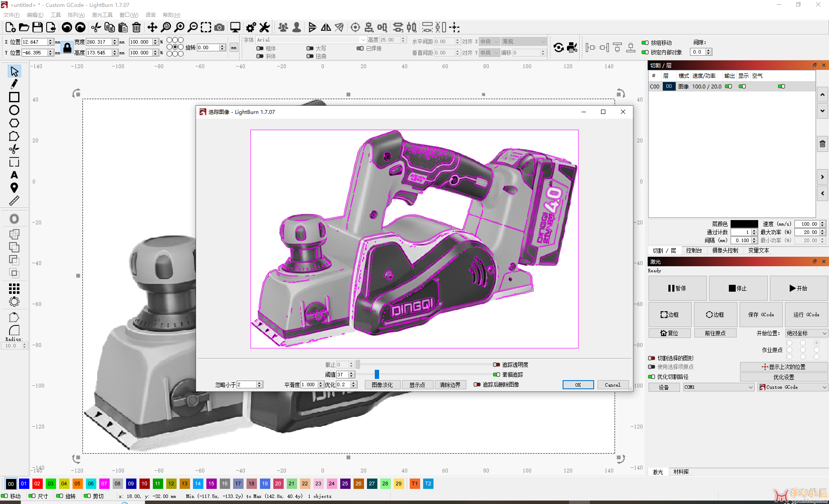Open the 对齐 Y 中央 dropdown
Screen dimensions: 829x504
[x=489, y=53]
